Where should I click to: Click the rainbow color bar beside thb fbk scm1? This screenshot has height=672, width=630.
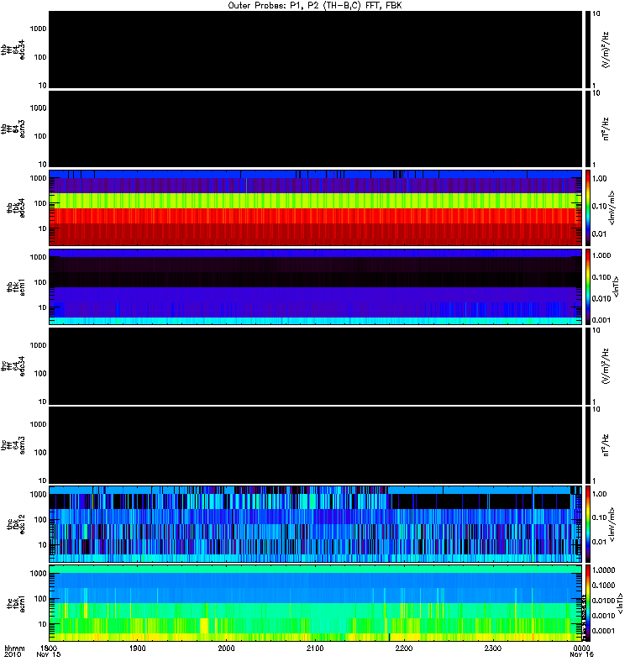click(588, 286)
